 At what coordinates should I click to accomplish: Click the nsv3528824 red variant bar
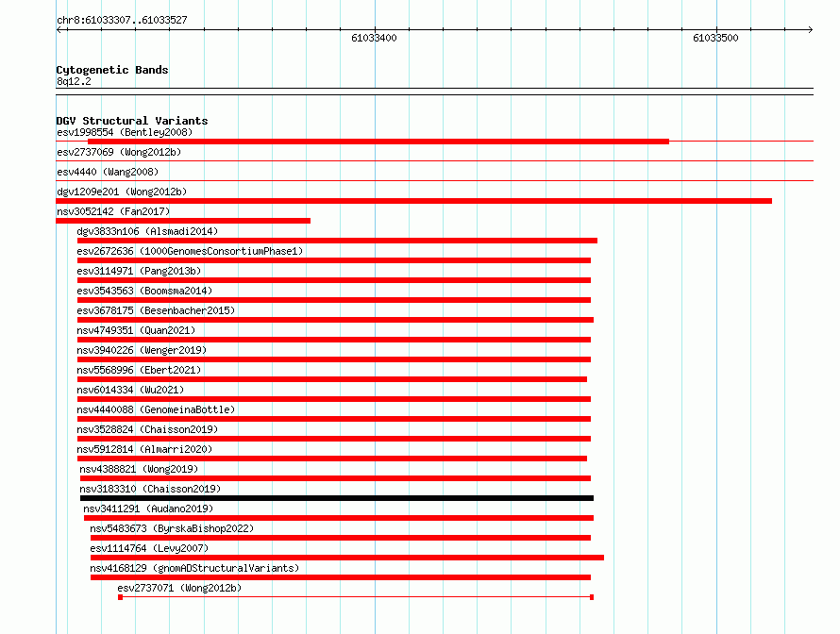[x=334, y=439]
